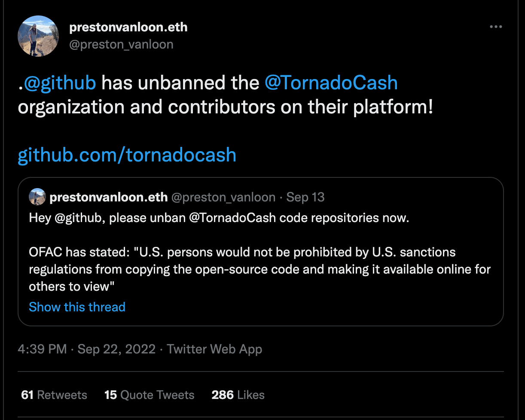The width and height of the screenshot is (525, 420).
Task: Click Show this thread
Action: coord(77,307)
